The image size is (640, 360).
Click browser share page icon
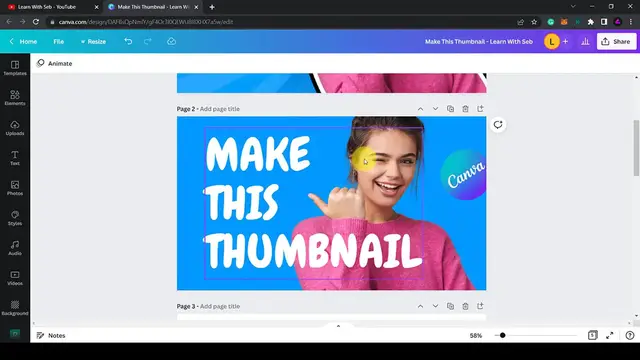click(x=520, y=22)
